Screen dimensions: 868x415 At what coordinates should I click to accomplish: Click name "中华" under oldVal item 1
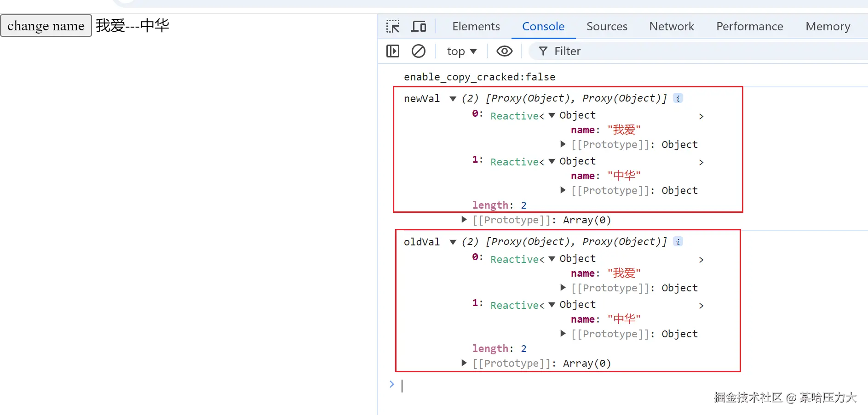(x=606, y=319)
